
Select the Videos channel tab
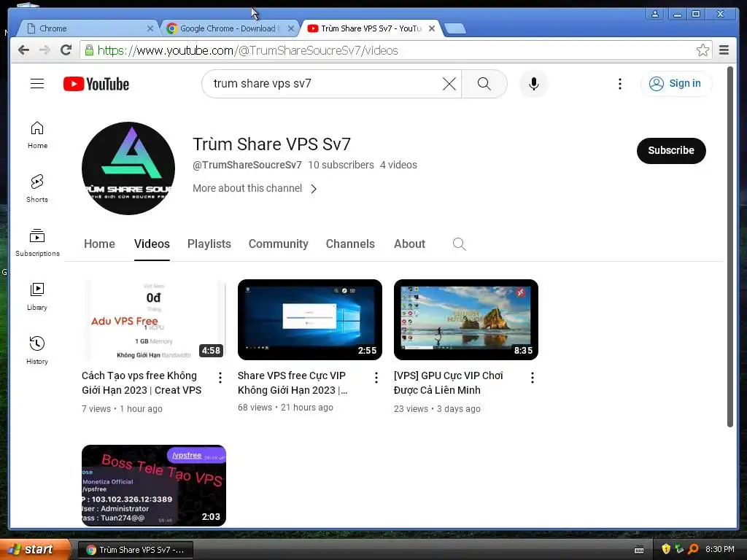152,244
